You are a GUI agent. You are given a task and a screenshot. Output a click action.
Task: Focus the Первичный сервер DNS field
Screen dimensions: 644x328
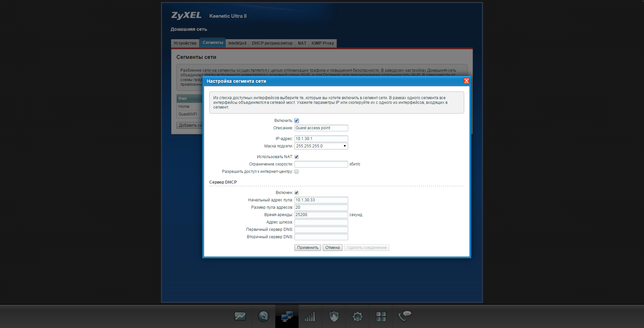321,229
